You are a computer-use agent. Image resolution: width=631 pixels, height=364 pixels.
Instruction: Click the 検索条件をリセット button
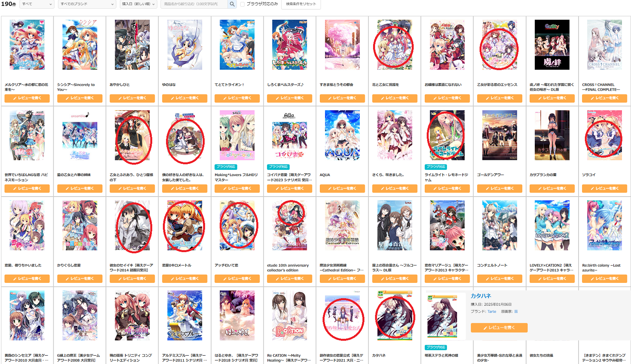coord(301,4)
